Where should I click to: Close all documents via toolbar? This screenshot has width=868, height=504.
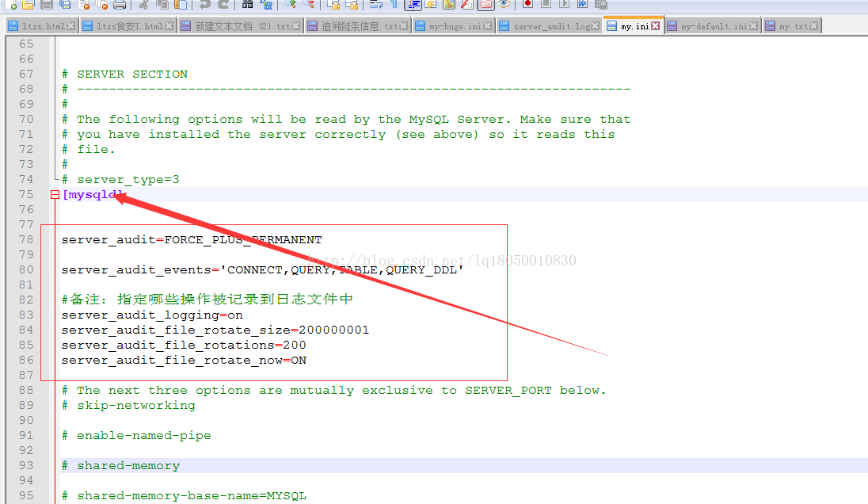tap(102, 5)
